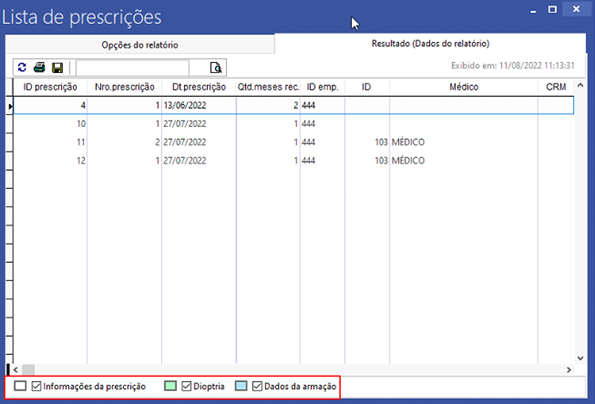The width and height of the screenshot is (595, 404).
Task: Click the save diskette icon
Action: tap(57, 68)
